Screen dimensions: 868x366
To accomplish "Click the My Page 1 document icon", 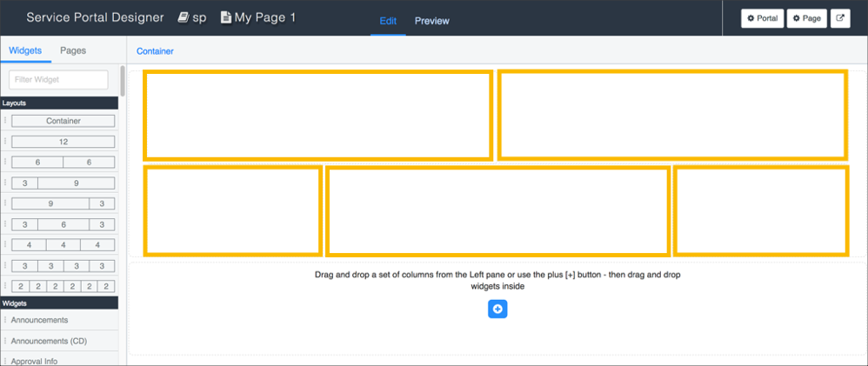I will click(226, 17).
